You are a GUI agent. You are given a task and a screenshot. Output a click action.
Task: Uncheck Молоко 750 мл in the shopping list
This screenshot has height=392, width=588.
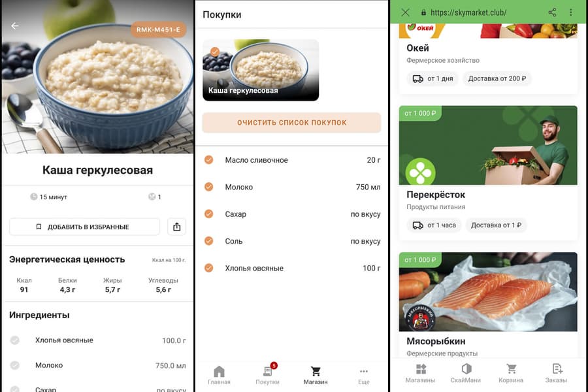[x=209, y=187]
